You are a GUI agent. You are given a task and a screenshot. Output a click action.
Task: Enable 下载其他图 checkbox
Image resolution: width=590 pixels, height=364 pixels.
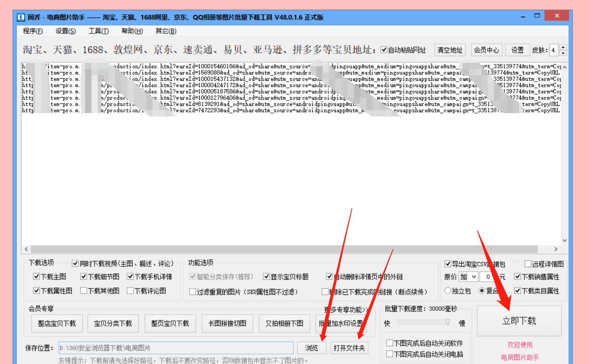coord(83,291)
